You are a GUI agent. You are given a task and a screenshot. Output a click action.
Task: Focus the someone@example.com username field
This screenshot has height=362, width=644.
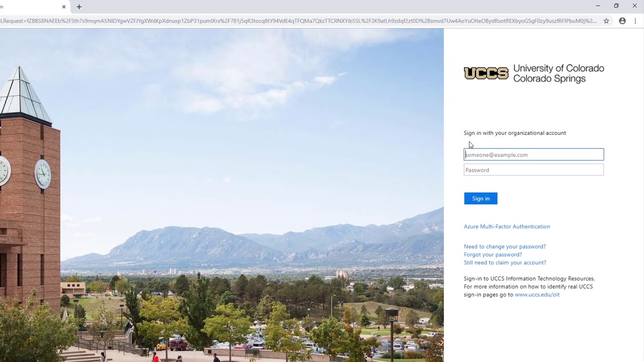(x=534, y=154)
